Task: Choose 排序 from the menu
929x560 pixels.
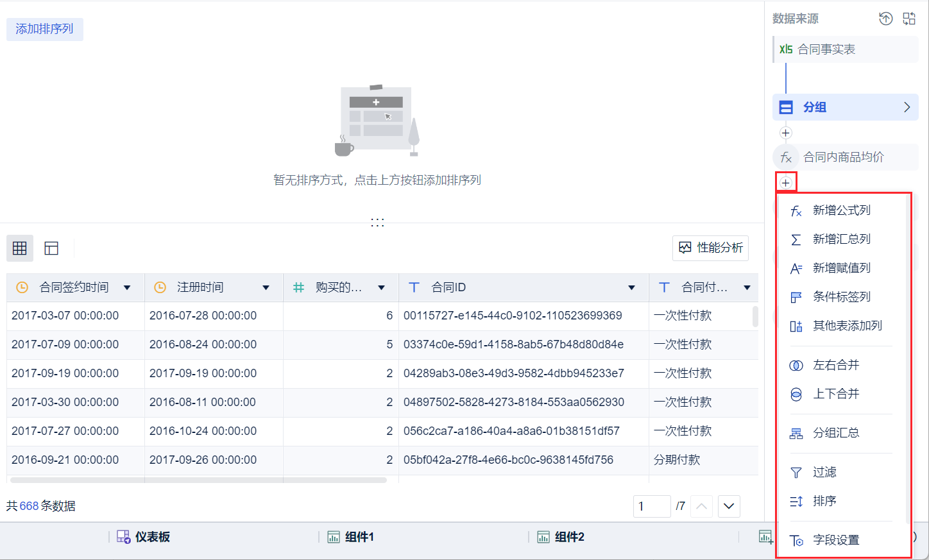Action: coord(841,501)
